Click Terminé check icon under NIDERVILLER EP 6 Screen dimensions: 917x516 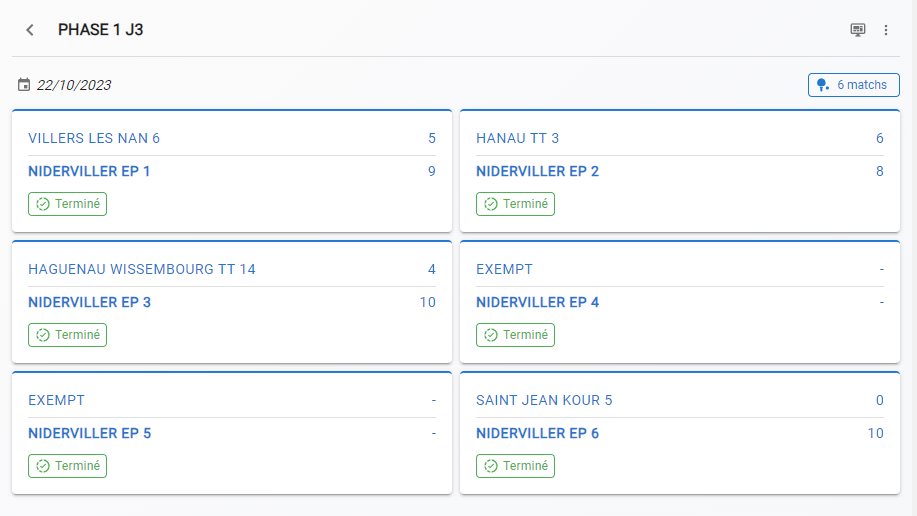pos(491,466)
